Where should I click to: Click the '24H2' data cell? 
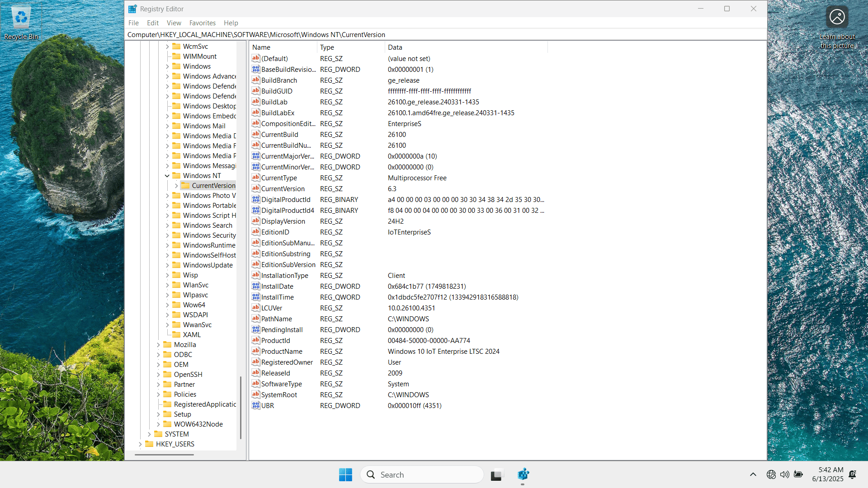pos(396,221)
